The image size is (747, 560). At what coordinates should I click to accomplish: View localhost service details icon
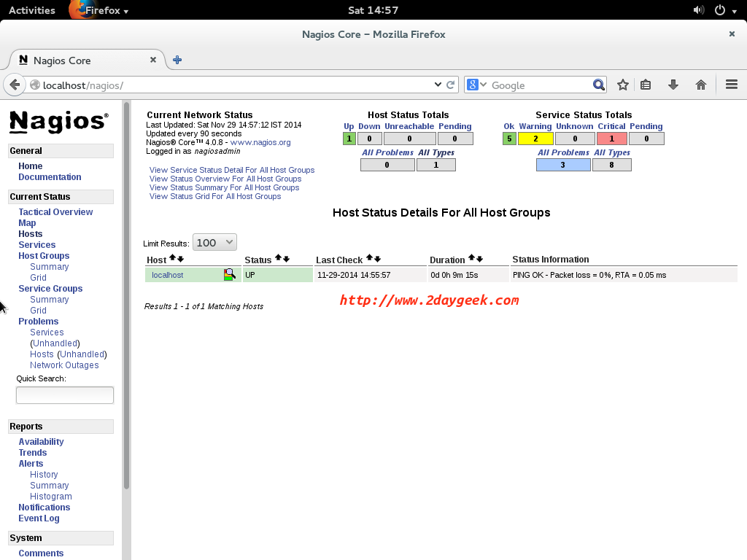tap(230, 275)
